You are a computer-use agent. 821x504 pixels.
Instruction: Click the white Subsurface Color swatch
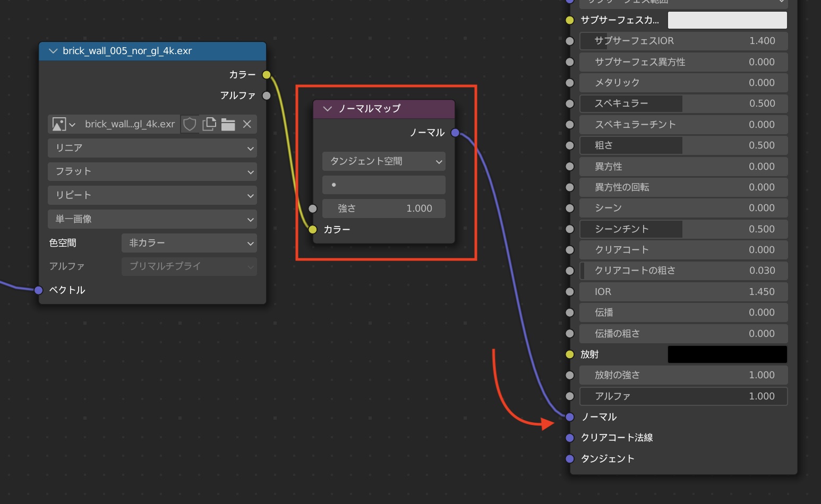pyautogui.click(x=727, y=20)
